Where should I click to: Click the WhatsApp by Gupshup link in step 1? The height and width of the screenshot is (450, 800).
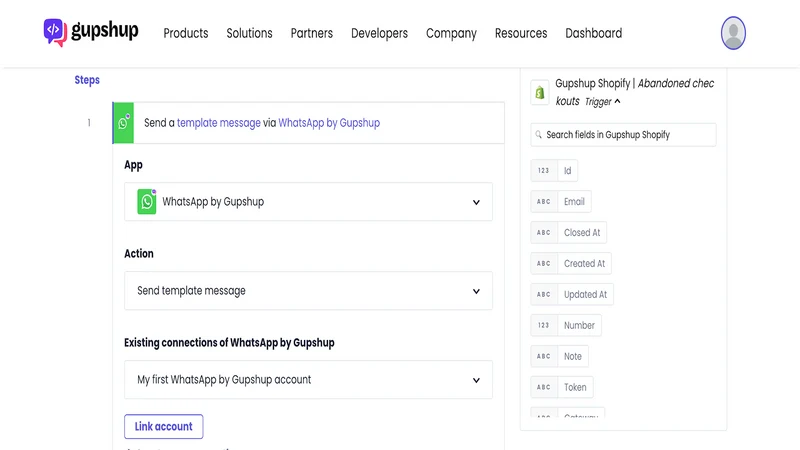(329, 123)
